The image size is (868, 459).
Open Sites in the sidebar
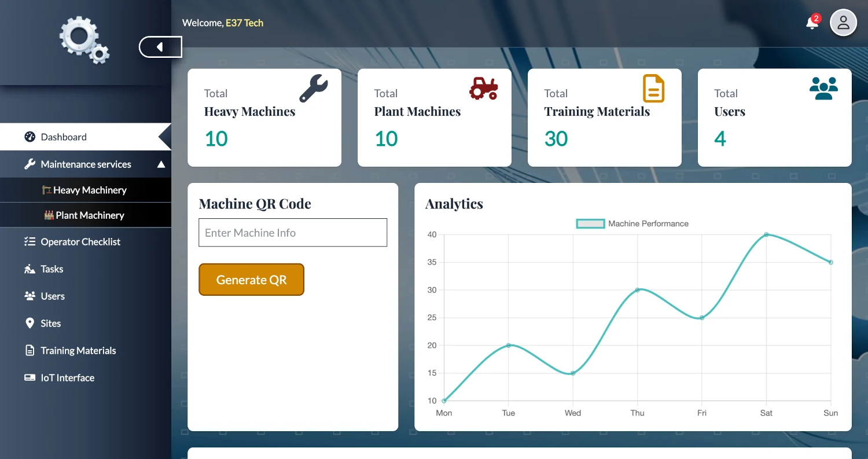(86, 323)
